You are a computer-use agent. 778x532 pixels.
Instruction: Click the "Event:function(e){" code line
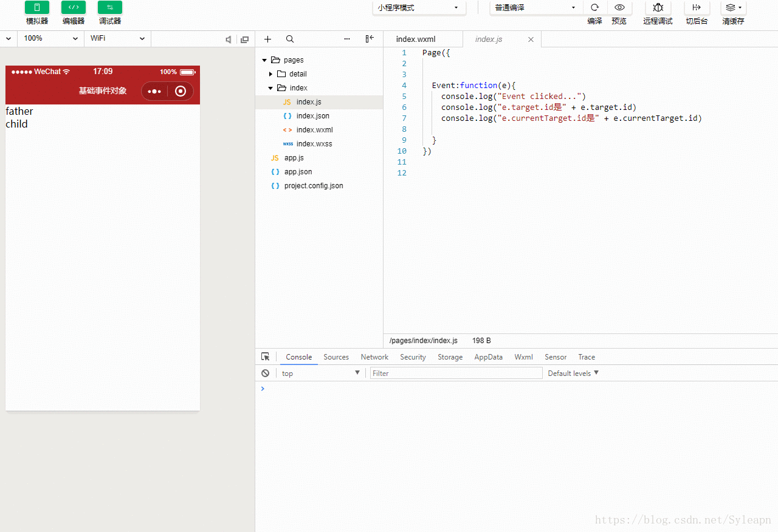pyautogui.click(x=473, y=85)
